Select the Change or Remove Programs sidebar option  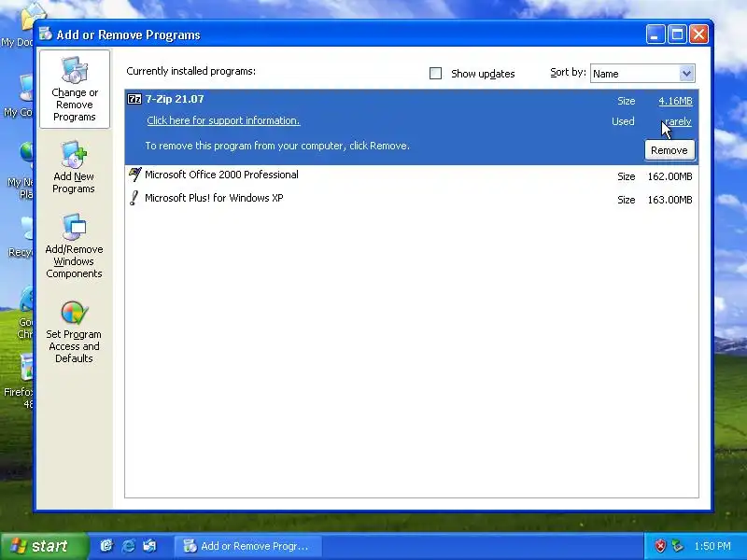75,89
